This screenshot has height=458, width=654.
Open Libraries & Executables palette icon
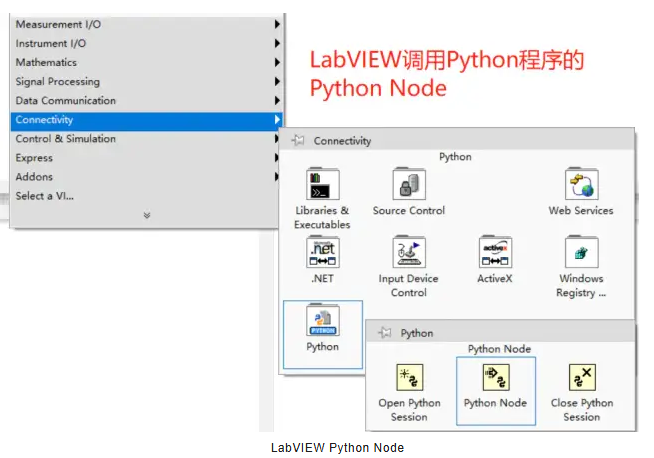point(322,186)
